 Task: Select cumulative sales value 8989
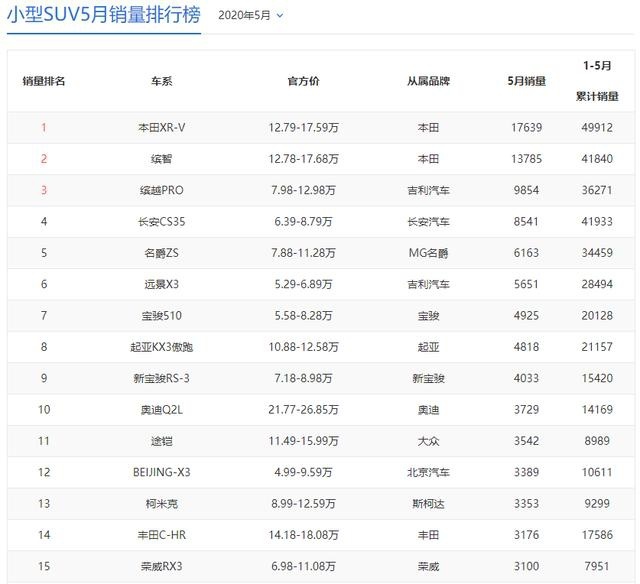[597, 441]
